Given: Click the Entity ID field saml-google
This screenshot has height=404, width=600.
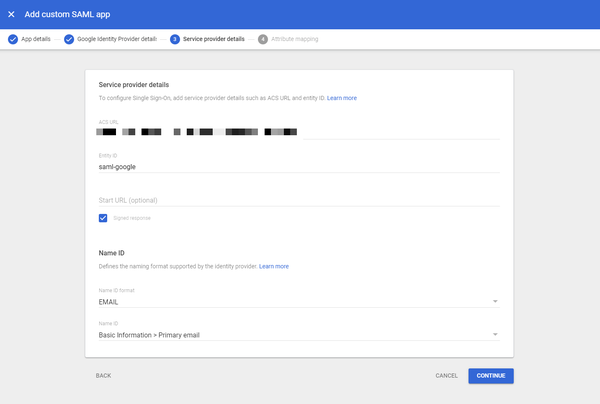Looking at the screenshot, I should click(x=299, y=167).
